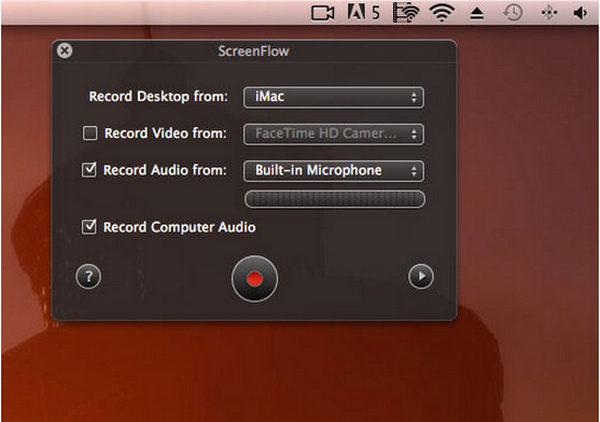Screen dimensions: 600x422
Task: Open the Built-in Microphone dropdown
Action: pyautogui.click(x=333, y=171)
